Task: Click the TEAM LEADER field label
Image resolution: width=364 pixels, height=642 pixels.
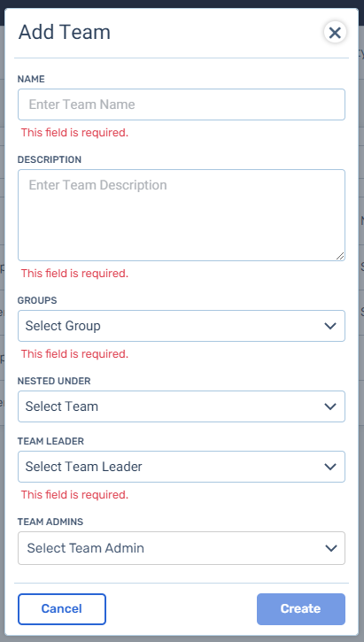Action: pos(50,441)
